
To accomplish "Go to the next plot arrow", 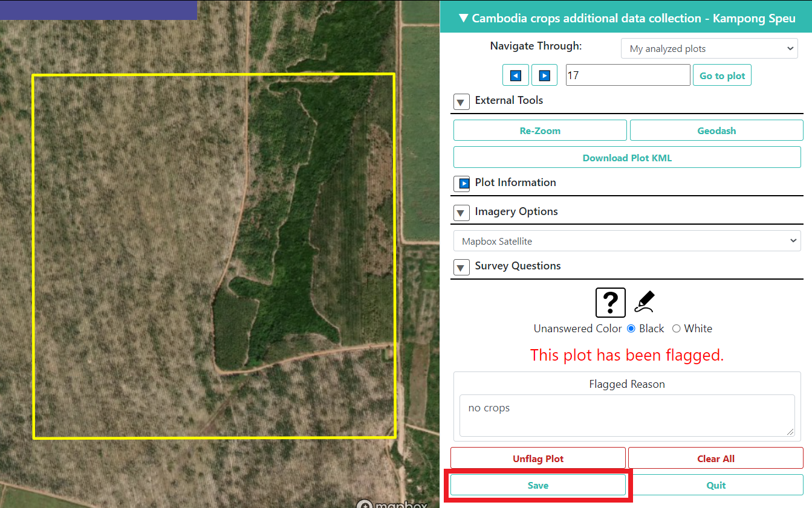I will pyautogui.click(x=544, y=76).
